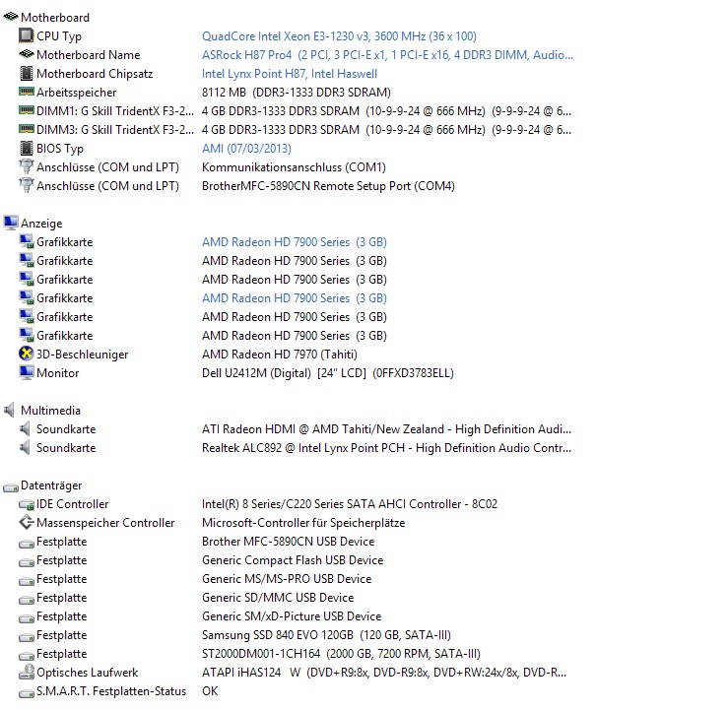
Task: Click ATI Radeon HDMI soundcard text
Action: tap(386, 428)
